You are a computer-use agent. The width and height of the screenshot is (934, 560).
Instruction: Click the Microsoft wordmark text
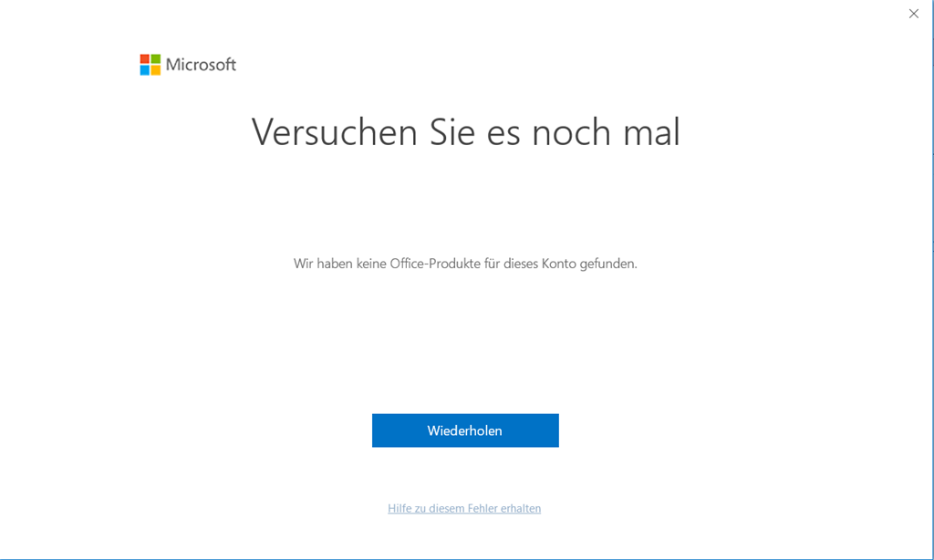[201, 65]
